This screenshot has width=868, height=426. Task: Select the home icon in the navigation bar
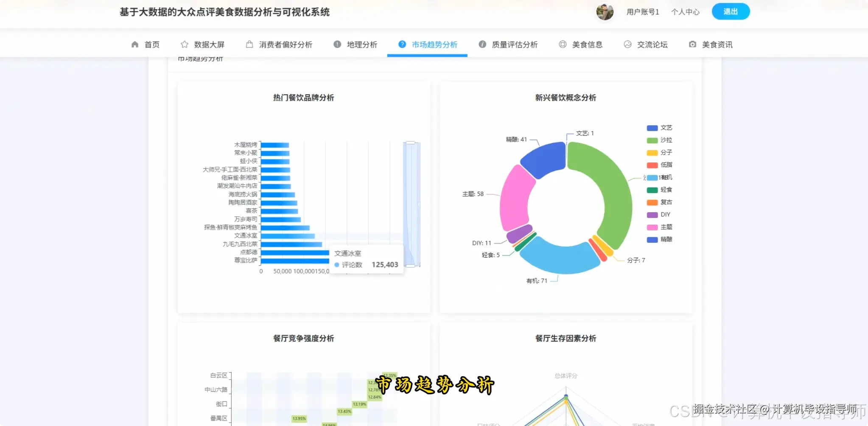134,44
